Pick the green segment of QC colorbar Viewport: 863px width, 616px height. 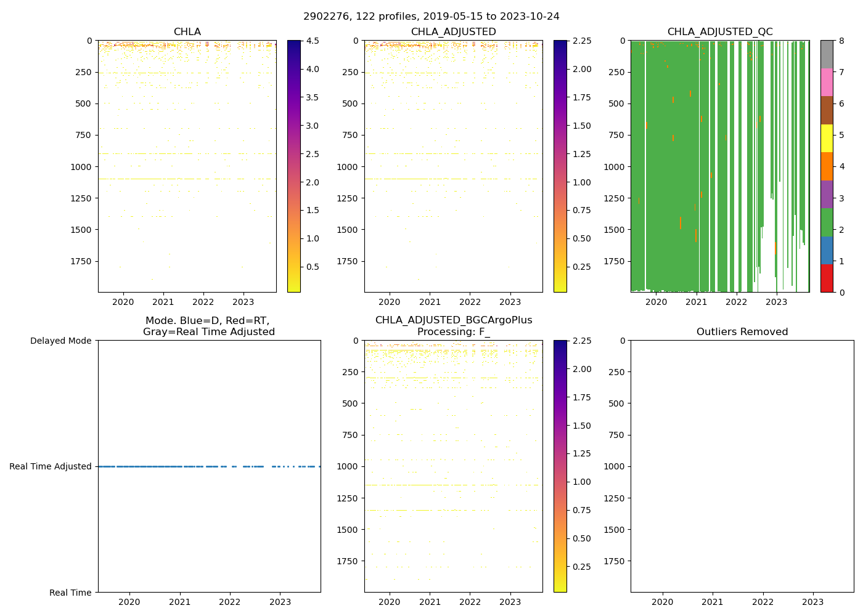826,222
